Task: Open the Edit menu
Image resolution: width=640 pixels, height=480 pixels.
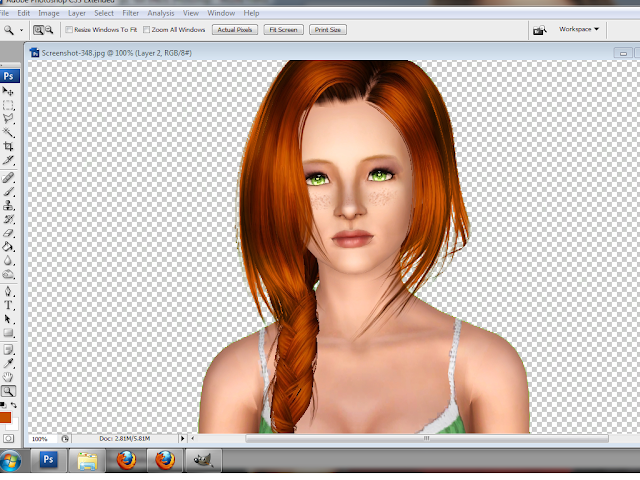Action: pyautogui.click(x=23, y=13)
